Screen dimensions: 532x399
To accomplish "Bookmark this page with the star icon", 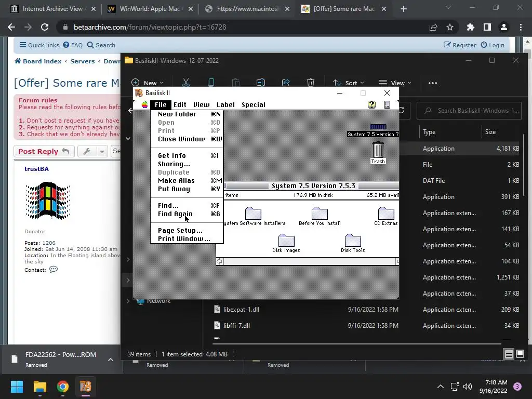I will (x=450, y=27).
